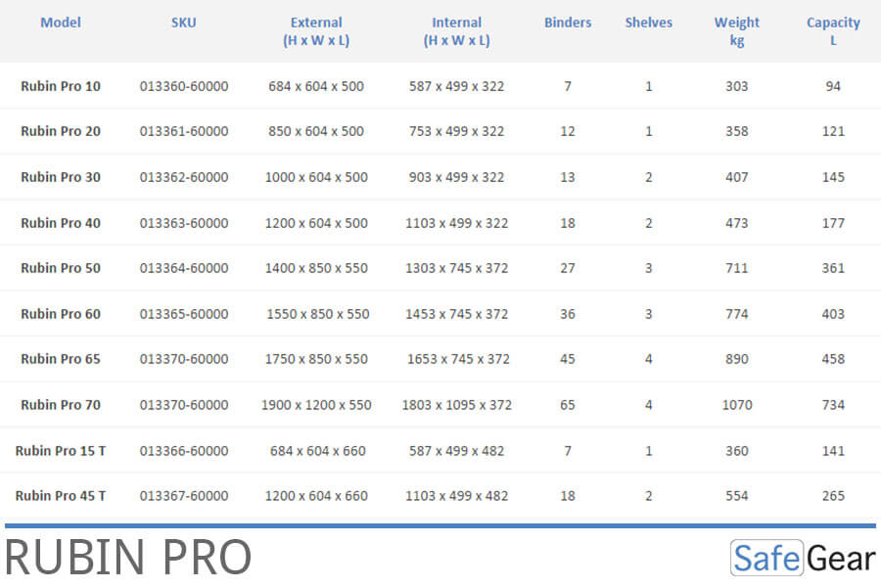The width and height of the screenshot is (881, 588).
Task: Click SKU 013360-60000
Action: coord(184,86)
